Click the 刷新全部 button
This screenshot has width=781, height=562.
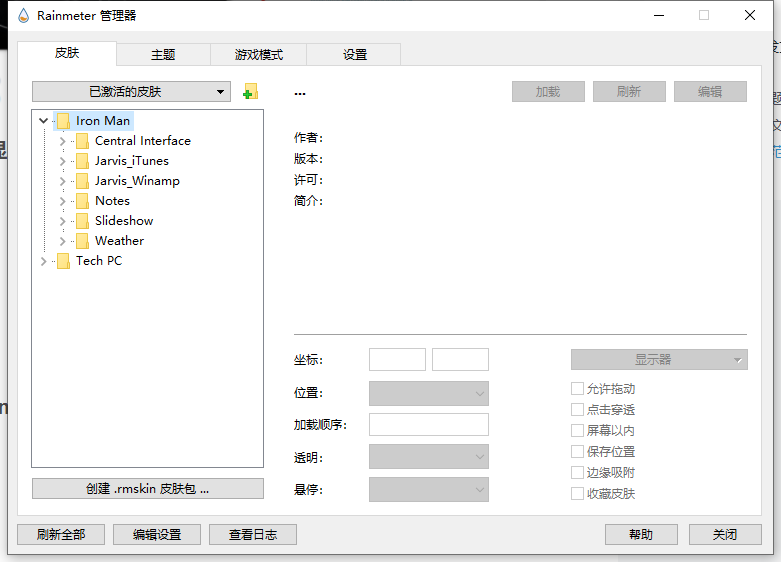click(61, 535)
